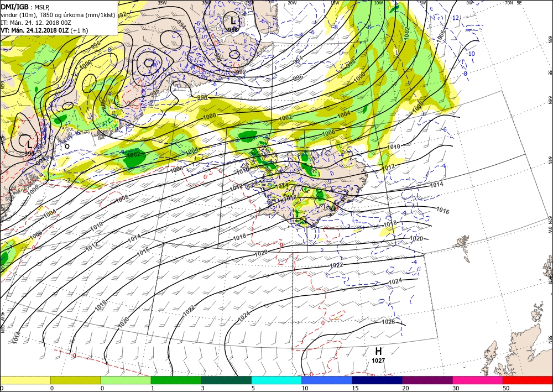
Task: Select the dark green 3 mm legend swatch
Action: point(226,380)
